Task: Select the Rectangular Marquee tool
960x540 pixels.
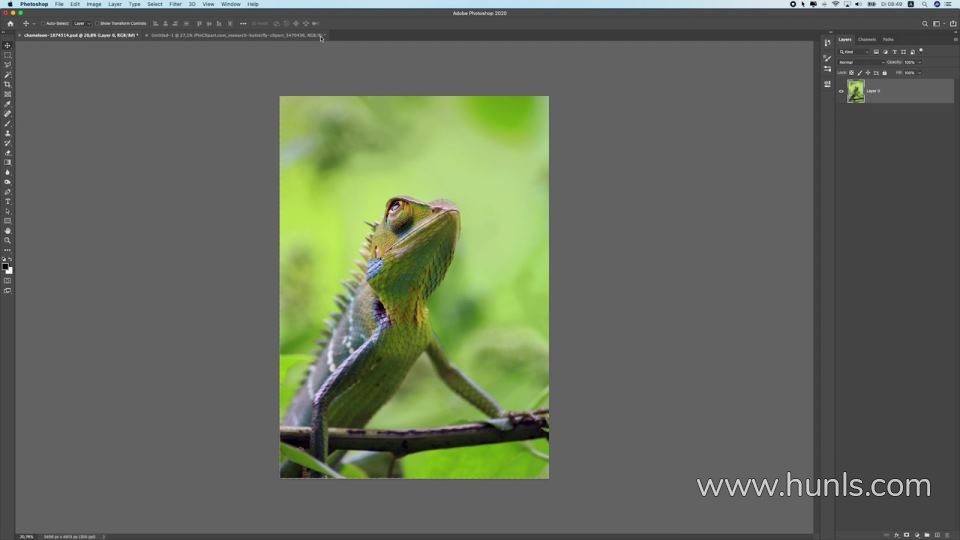Action: click(7, 55)
